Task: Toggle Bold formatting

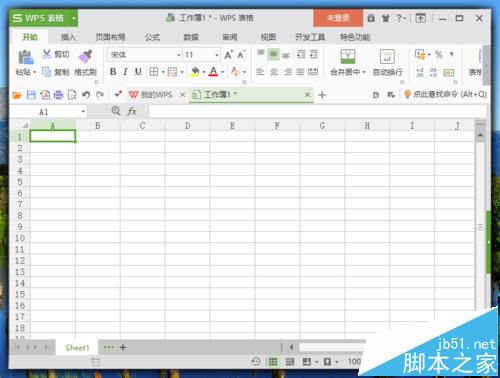Action: tap(113, 72)
